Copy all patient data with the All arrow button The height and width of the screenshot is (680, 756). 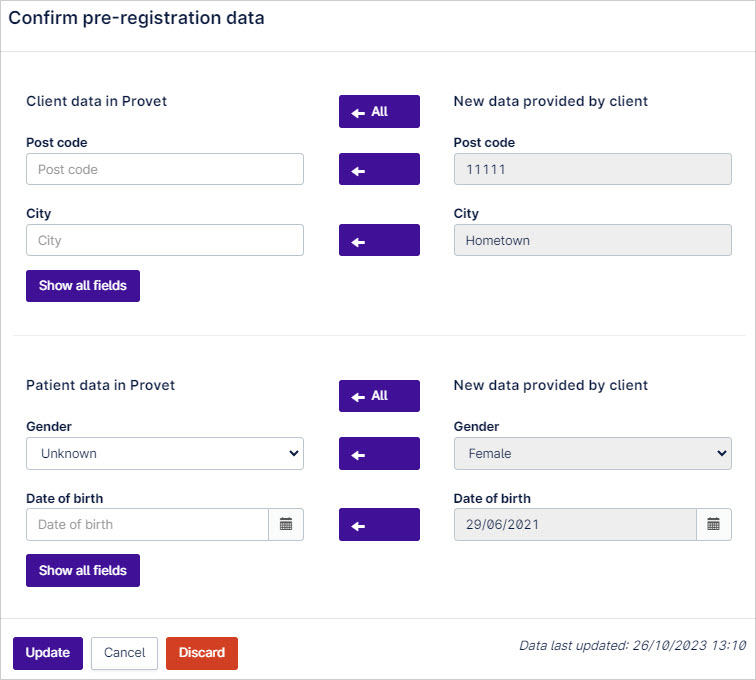(379, 396)
